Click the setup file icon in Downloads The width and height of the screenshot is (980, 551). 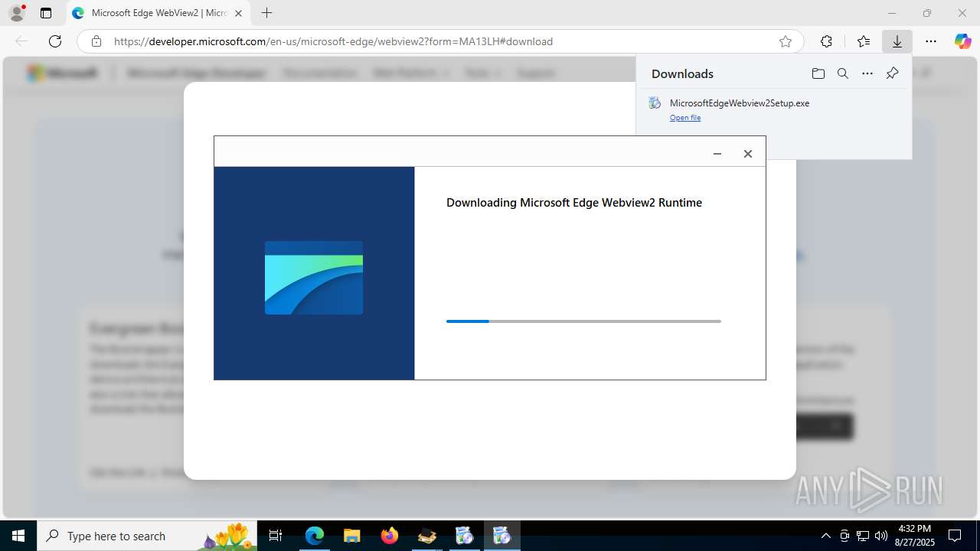click(655, 103)
